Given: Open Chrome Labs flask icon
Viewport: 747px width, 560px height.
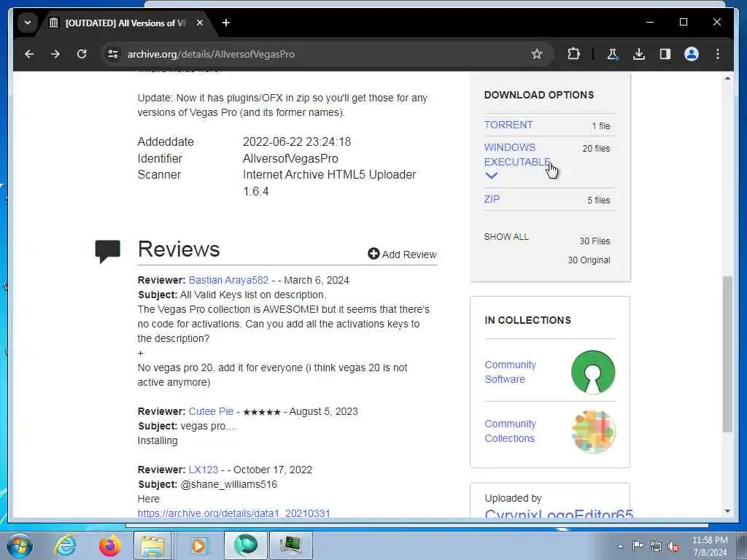Looking at the screenshot, I should pyautogui.click(x=612, y=54).
